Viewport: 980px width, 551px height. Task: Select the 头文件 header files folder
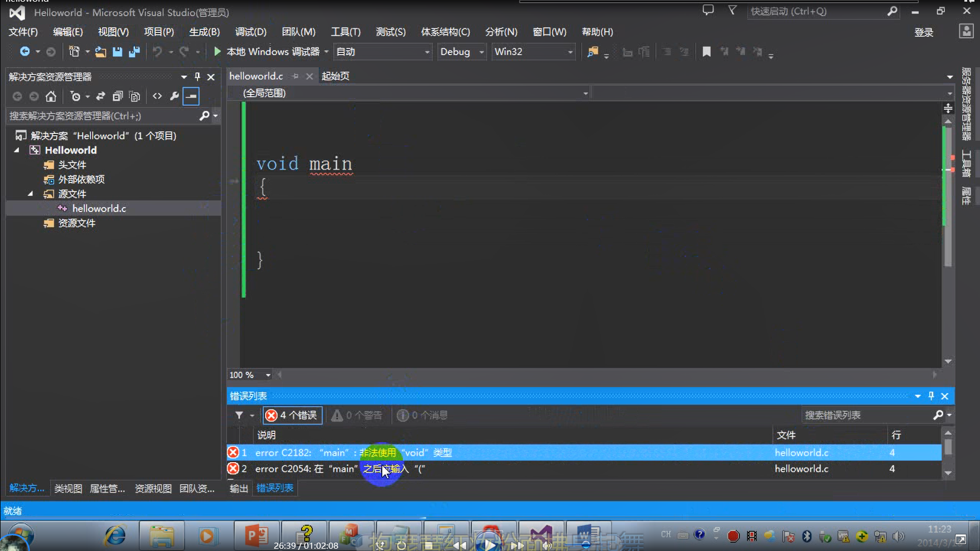coord(72,165)
